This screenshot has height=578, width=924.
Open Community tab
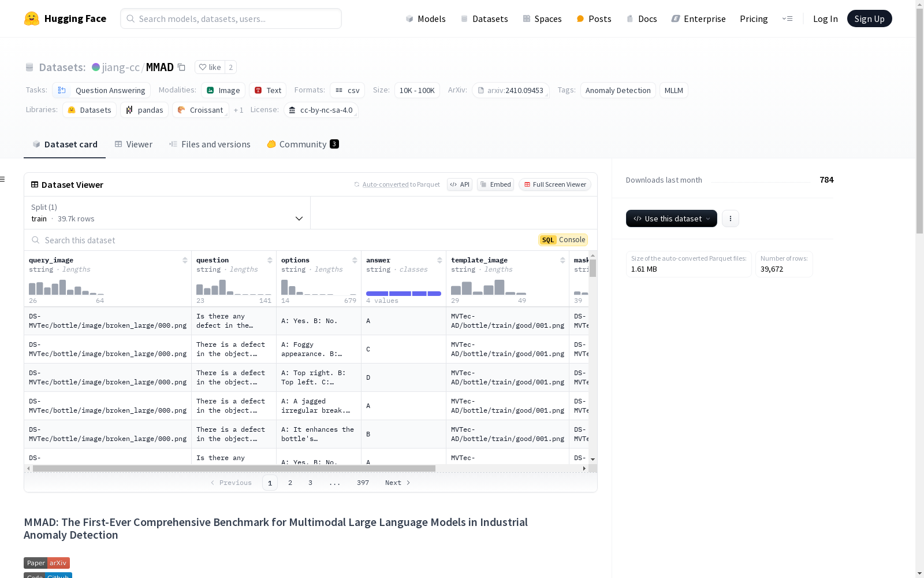pos(303,144)
